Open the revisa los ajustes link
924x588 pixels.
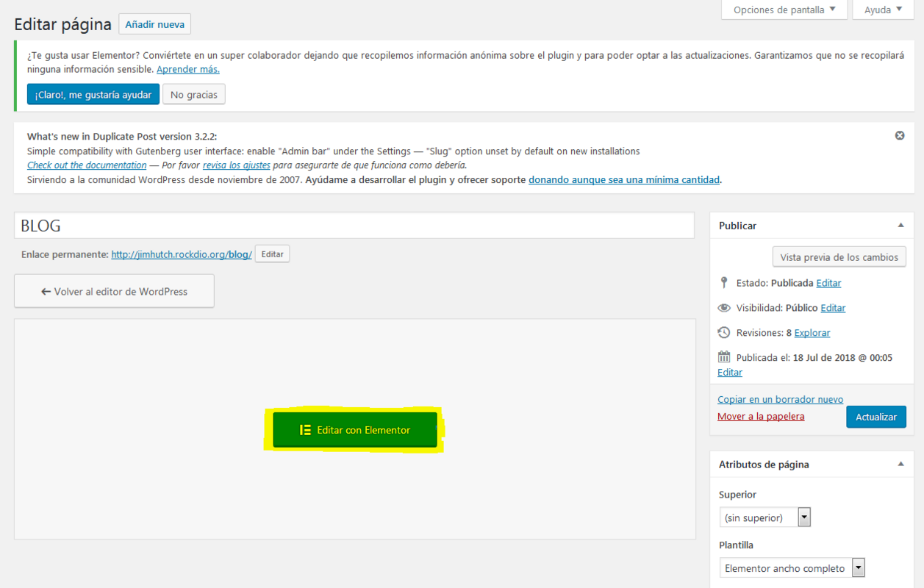pos(237,165)
